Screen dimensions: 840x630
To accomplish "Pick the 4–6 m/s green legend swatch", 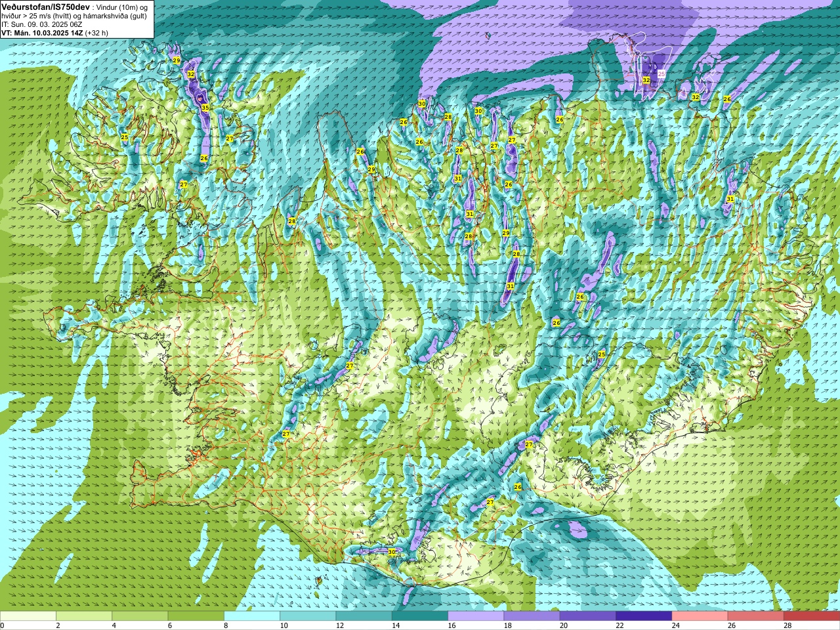I will pos(140,616).
